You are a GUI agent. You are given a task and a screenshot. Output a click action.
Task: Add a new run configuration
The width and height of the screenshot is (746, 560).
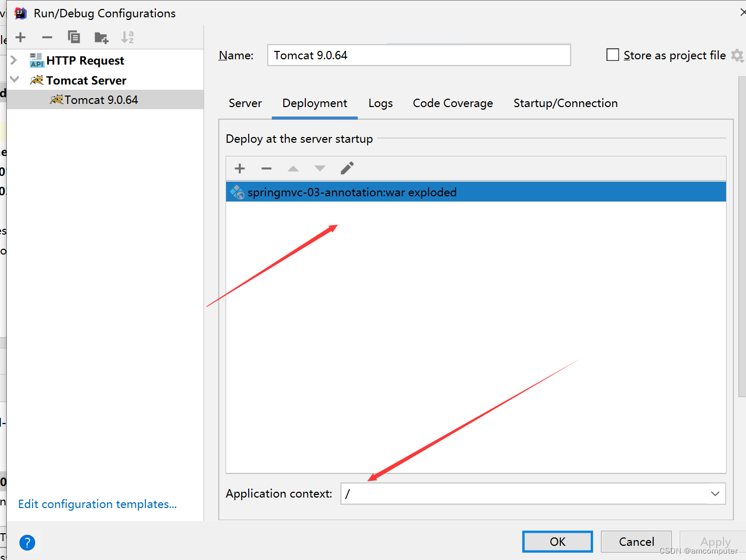click(x=21, y=37)
